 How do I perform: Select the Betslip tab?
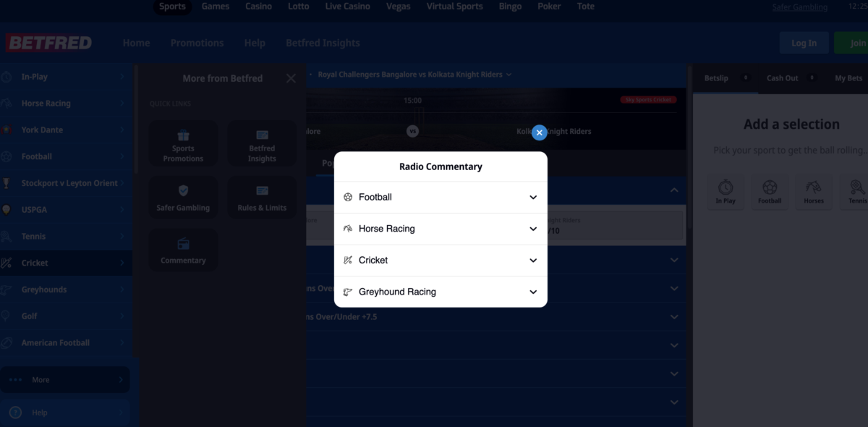[x=726, y=78]
